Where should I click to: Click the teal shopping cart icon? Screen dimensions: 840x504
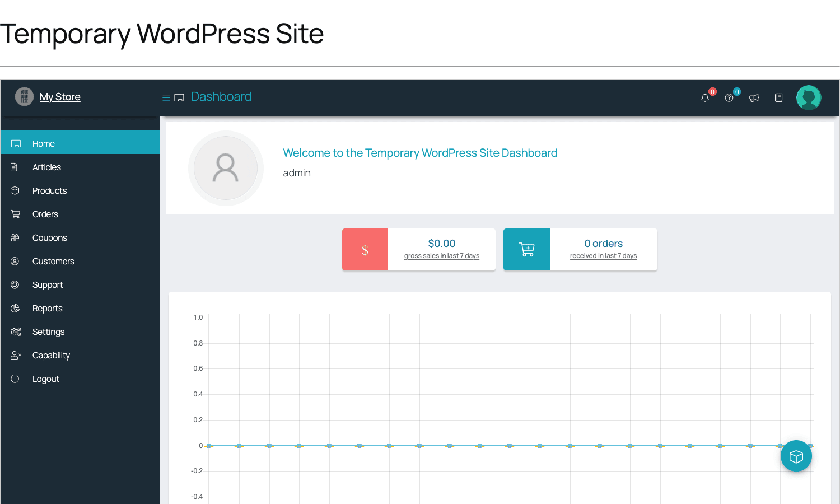click(x=526, y=250)
